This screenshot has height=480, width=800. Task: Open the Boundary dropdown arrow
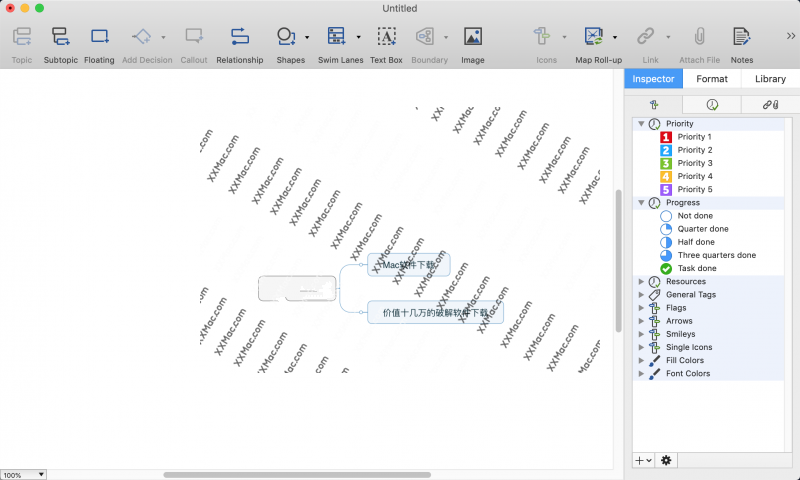coord(446,37)
